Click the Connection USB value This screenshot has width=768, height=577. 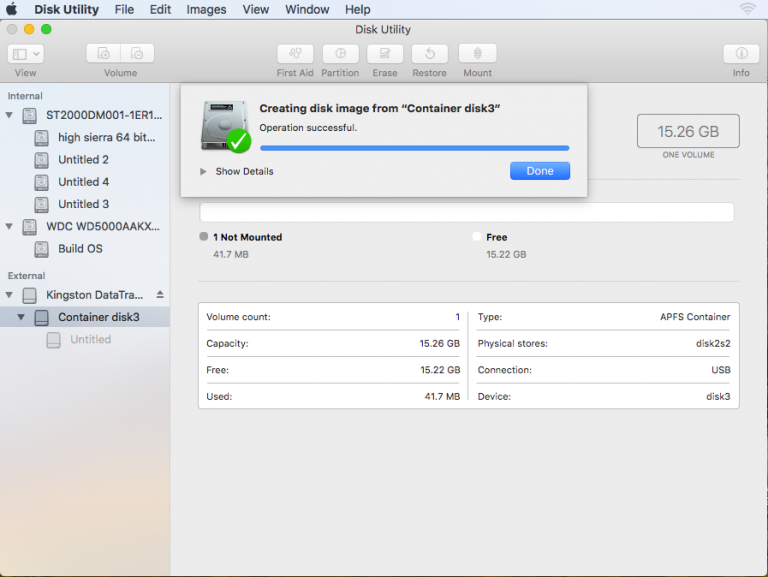(720, 370)
